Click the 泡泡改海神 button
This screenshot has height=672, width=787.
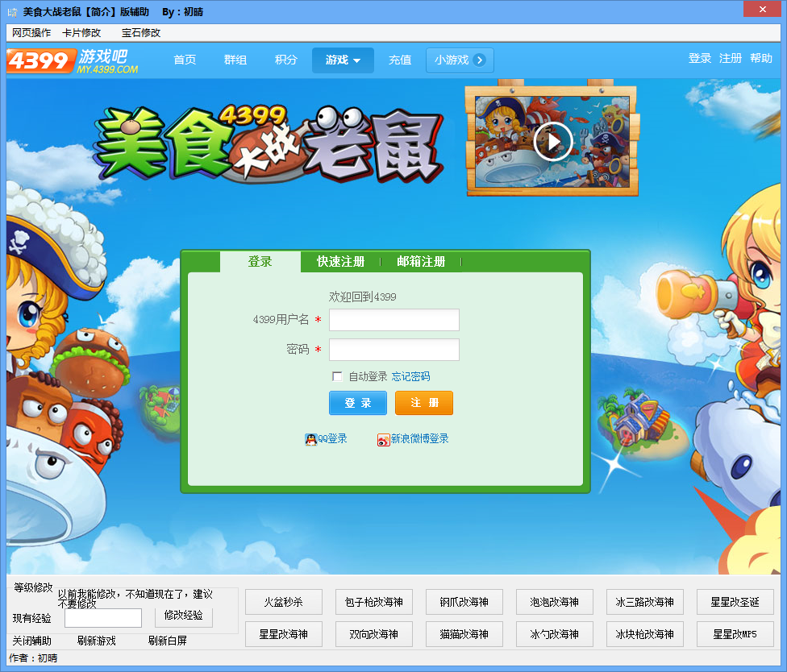coord(555,602)
